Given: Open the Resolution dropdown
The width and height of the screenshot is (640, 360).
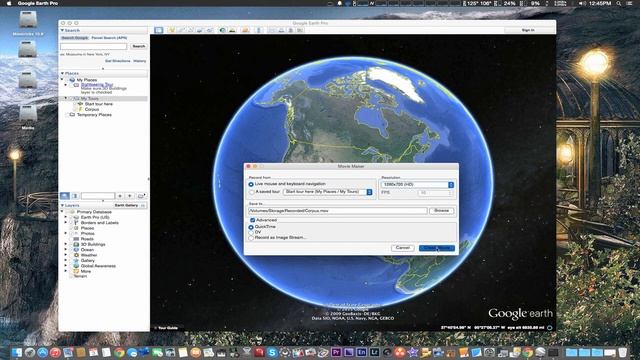Looking at the screenshot, I should tap(417, 184).
